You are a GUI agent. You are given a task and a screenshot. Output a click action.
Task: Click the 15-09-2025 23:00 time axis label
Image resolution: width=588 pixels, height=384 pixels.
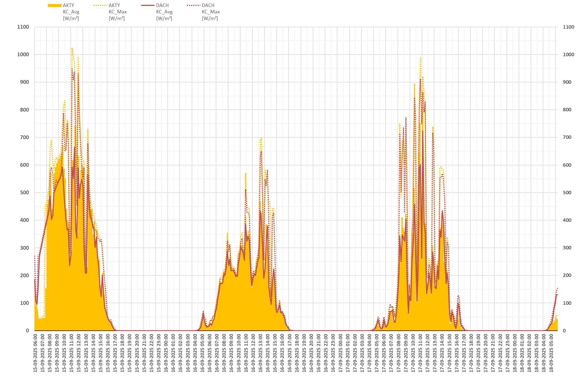click(x=159, y=353)
